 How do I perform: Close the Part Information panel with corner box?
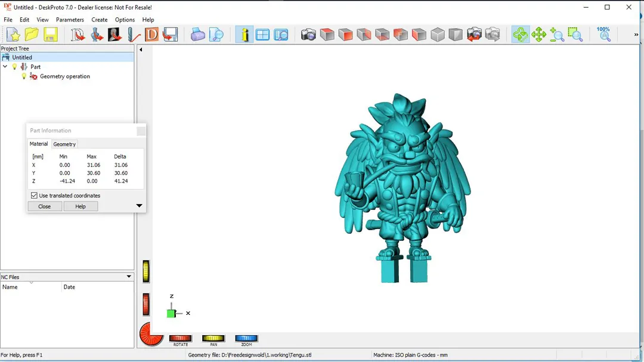(x=141, y=131)
